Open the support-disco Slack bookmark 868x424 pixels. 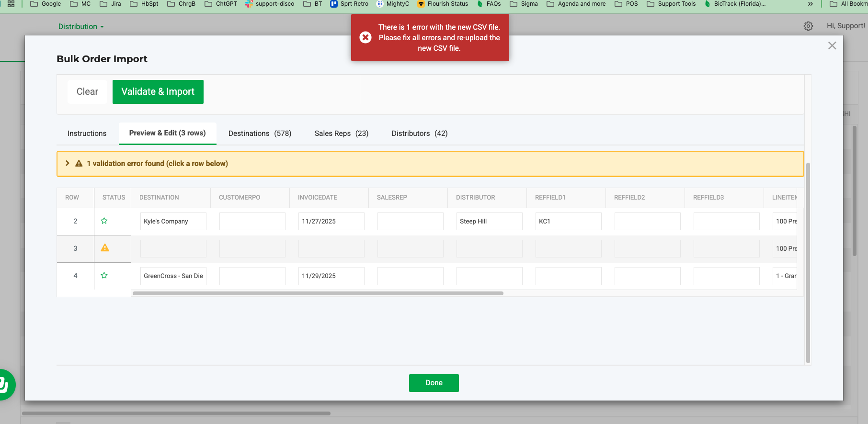pyautogui.click(x=270, y=4)
